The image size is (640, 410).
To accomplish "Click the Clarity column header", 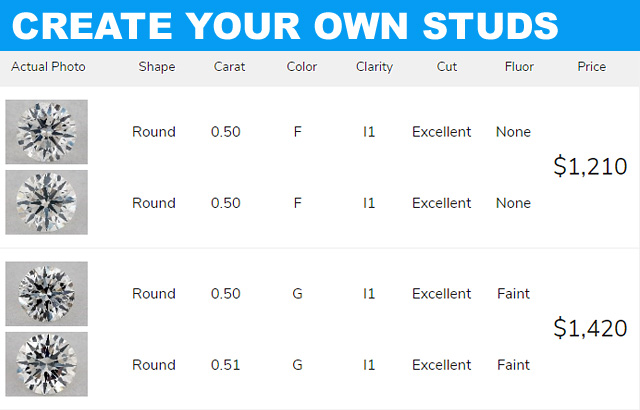I will [374, 67].
